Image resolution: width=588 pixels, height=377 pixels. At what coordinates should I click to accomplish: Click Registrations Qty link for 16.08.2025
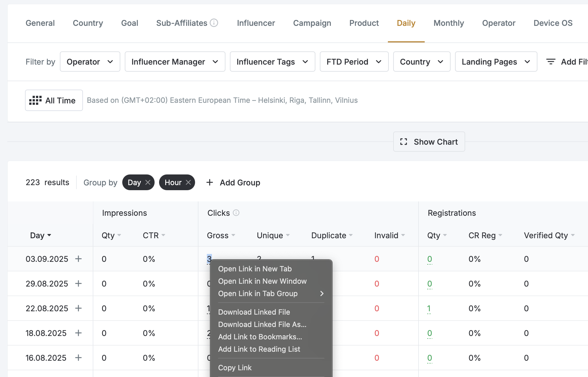point(429,358)
